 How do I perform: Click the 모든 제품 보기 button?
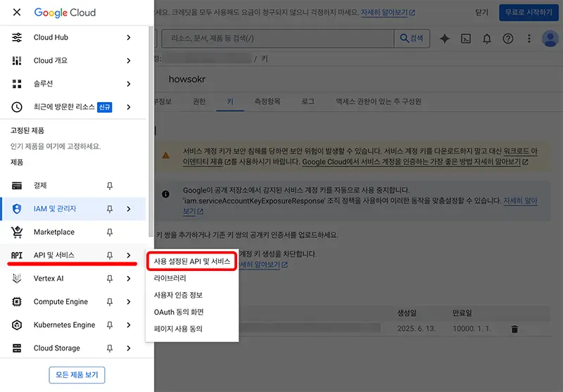77,375
